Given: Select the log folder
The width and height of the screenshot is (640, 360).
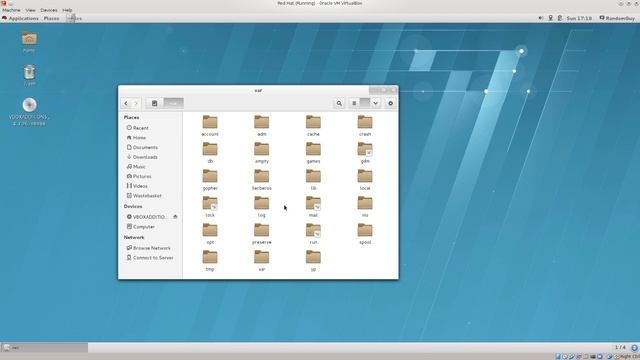Looking at the screenshot, I should pos(262,207).
